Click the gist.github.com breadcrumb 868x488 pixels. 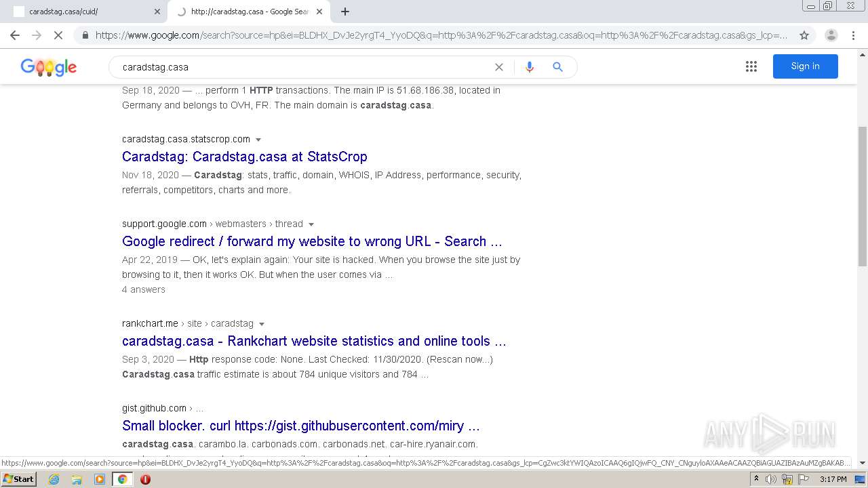tap(163, 408)
